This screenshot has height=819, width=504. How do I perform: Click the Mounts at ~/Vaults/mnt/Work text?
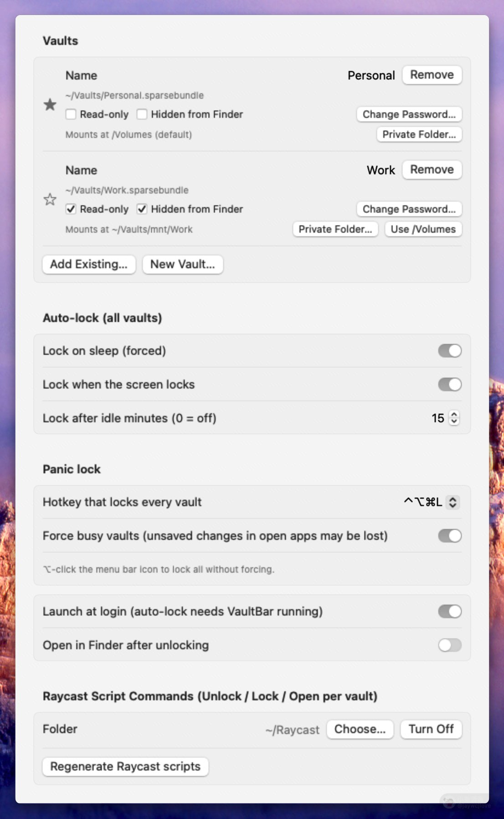point(129,229)
